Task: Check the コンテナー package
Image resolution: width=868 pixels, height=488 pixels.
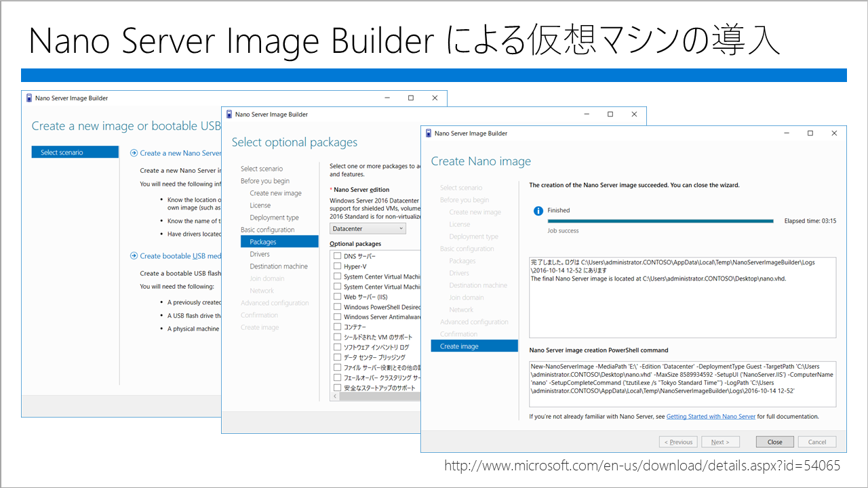Action: [337, 327]
